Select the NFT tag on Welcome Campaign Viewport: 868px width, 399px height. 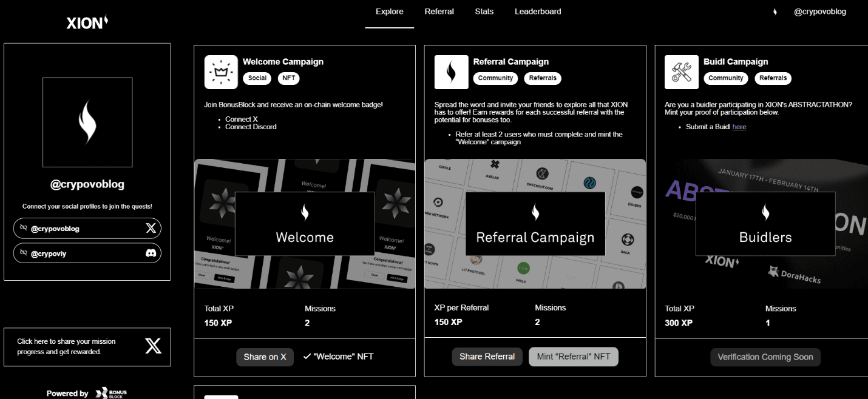pos(289,78)
